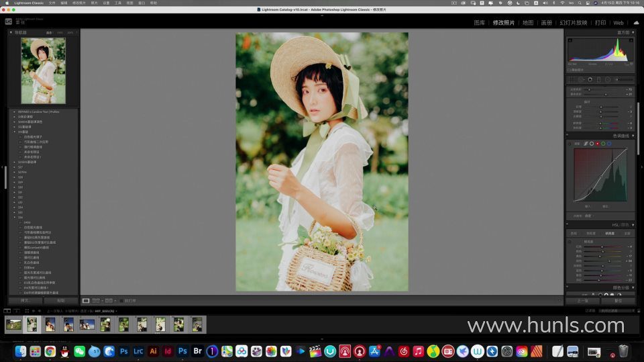The height and width of the screenshot is (362, 644).
Task: Open the 地图 module tab
Action: click(528, 23)
